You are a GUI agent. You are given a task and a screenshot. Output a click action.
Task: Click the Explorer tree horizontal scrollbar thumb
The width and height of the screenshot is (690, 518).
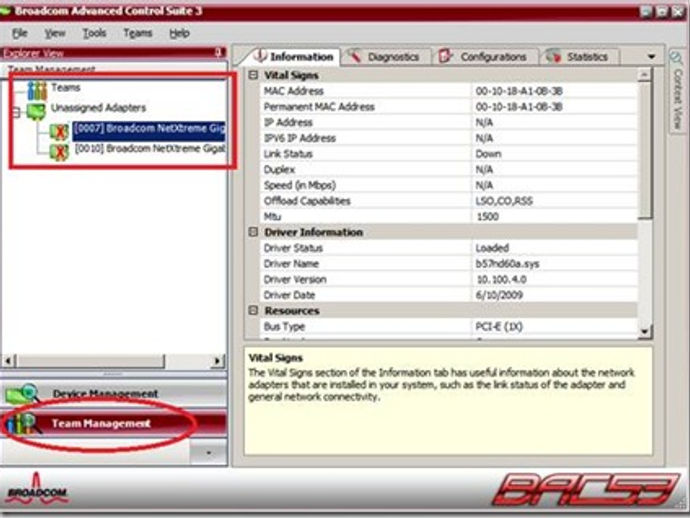click(90, 361)
